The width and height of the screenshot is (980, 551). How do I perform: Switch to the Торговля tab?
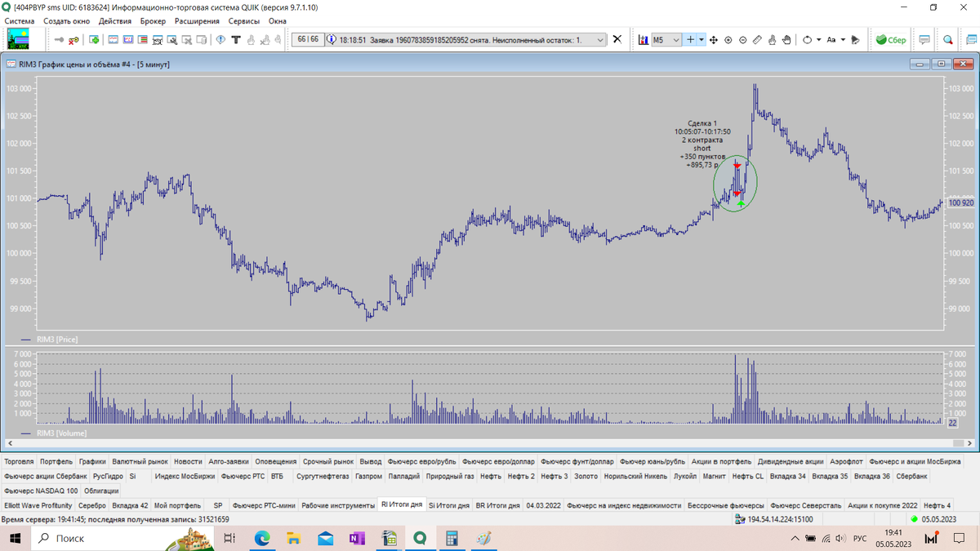point(19,461)
